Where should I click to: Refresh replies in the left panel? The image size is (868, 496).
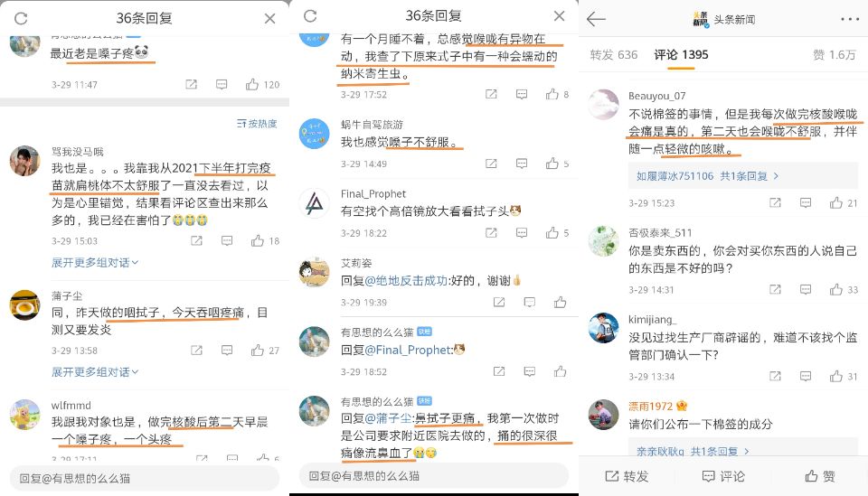(21, 18)
